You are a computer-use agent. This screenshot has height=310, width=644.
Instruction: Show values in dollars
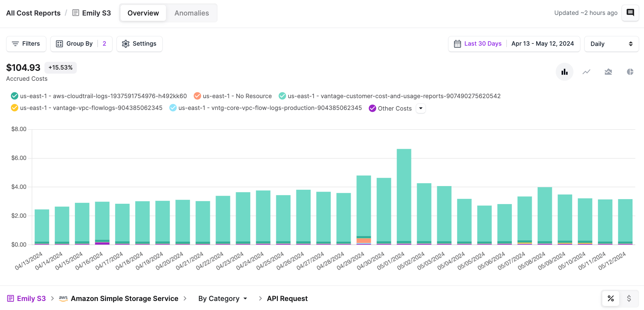[x=629, y=299]
